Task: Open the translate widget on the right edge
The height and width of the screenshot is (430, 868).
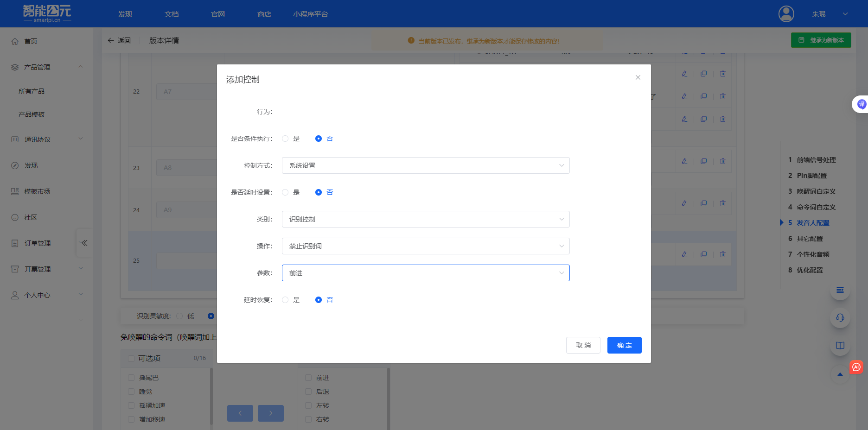Action: pyautogui.click(x=862, y=104)
